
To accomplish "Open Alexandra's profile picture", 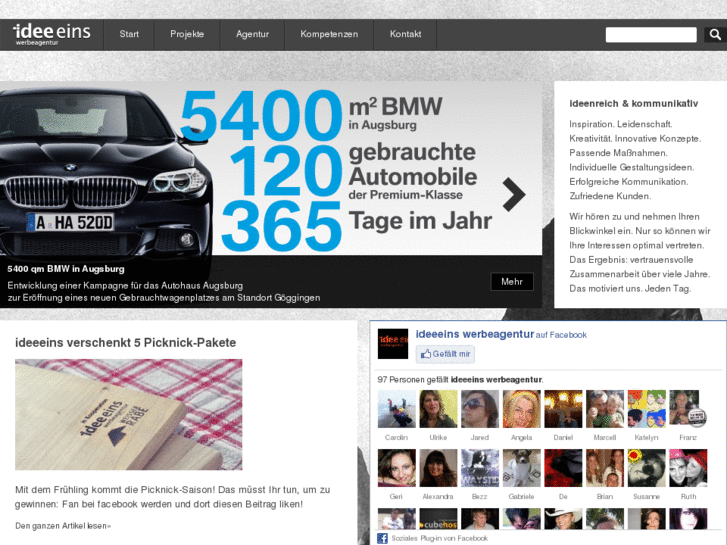I will (438, 468).
